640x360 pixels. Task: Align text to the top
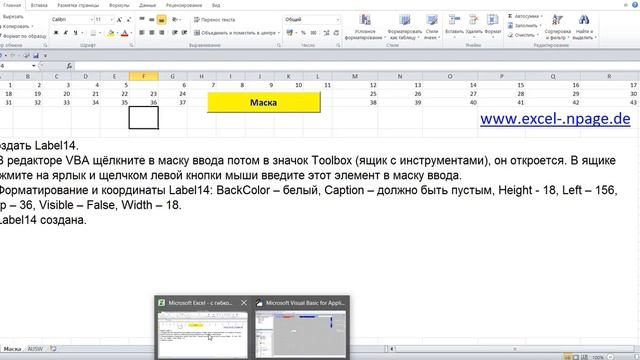pos(142,20)
